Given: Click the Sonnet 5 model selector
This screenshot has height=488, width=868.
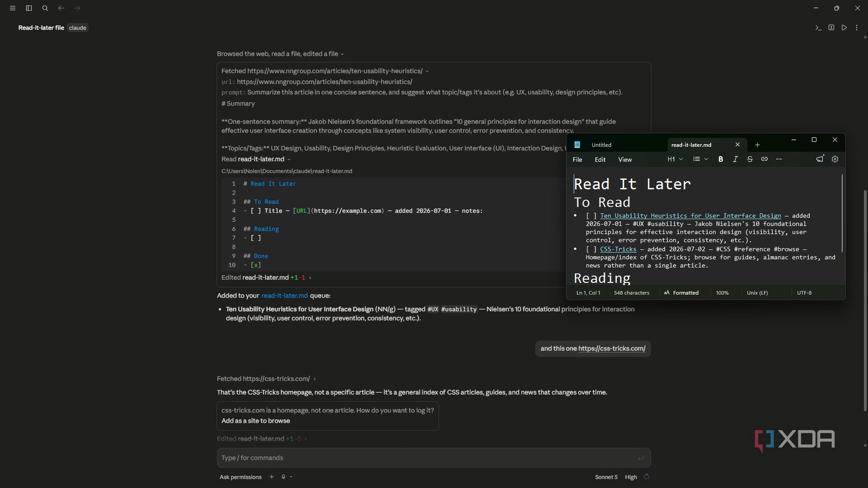Looking at the screenshot, I should click(606, 477).
